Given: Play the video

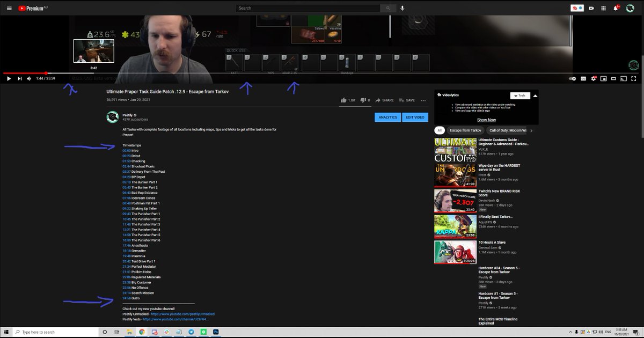Looking at the screenshot, I should point(9,78).
